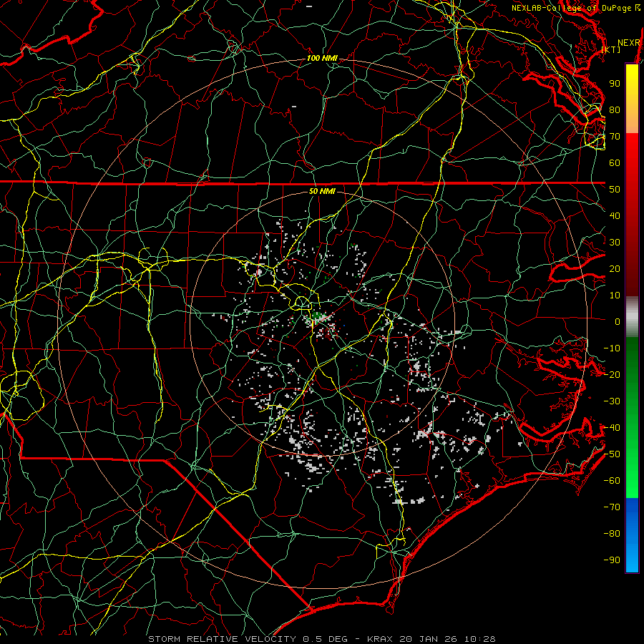Select the positive "40" scale value
The image size is (644, 644).
pyautogui.click(x=615, y=215)
